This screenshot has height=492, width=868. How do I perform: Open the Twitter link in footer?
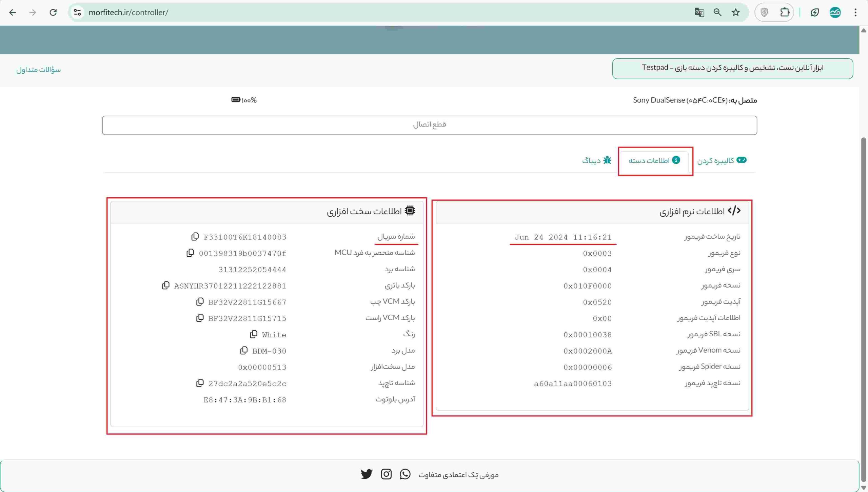(367, 474)
